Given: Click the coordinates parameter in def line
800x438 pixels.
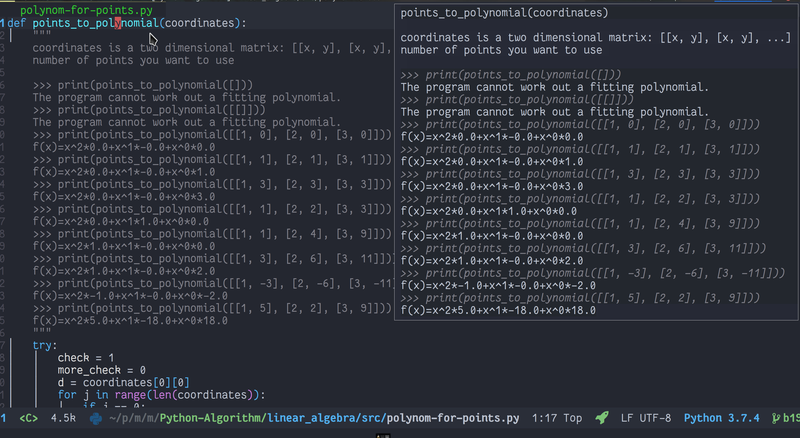Looking at the screenshot, I should click(x=199, y=23).
